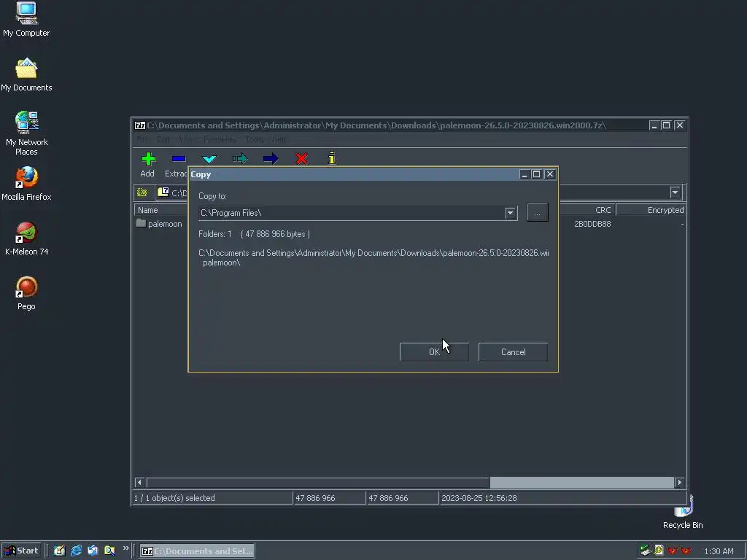Viewport: 747px width, 560px height.
Task: Select Pego desktop shortcut
Action: [x=26, y=293]
